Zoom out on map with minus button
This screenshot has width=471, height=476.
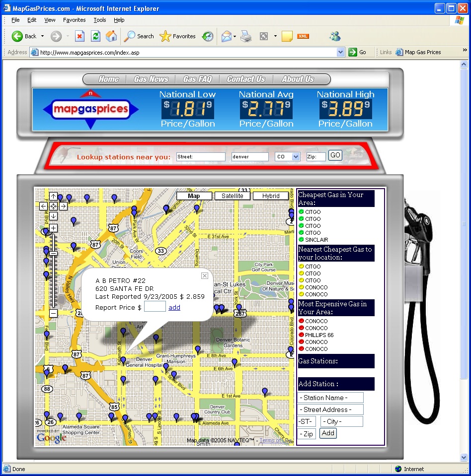54,313
